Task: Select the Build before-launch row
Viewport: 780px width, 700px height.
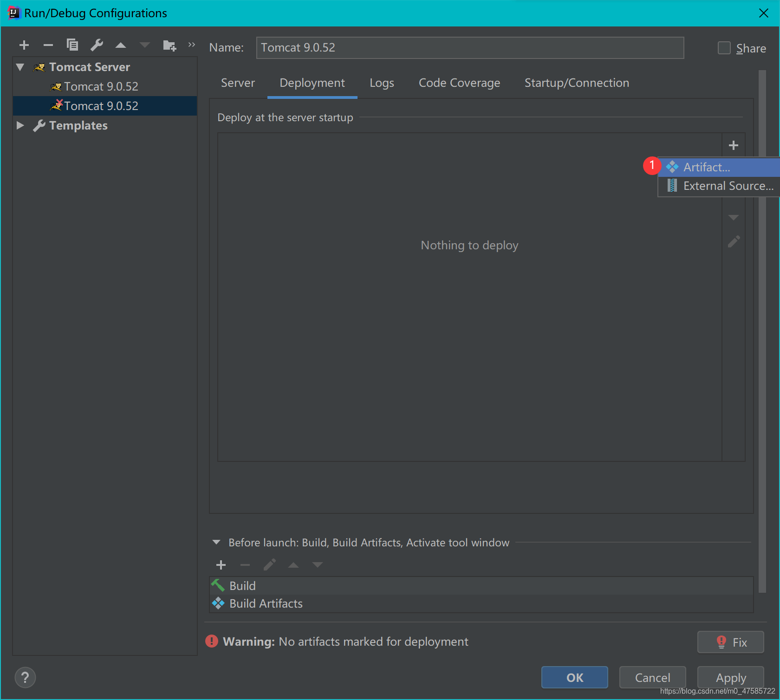Action: point(481,586)
